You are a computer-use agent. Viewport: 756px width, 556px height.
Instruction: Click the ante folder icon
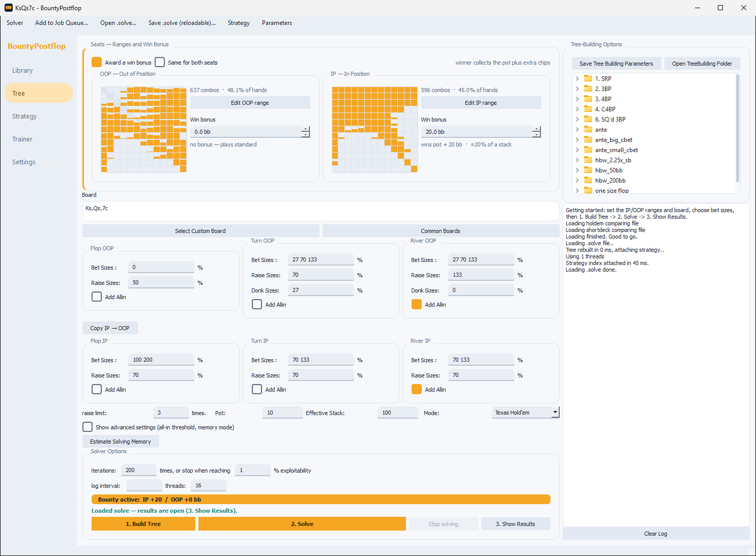coord(588,129)
